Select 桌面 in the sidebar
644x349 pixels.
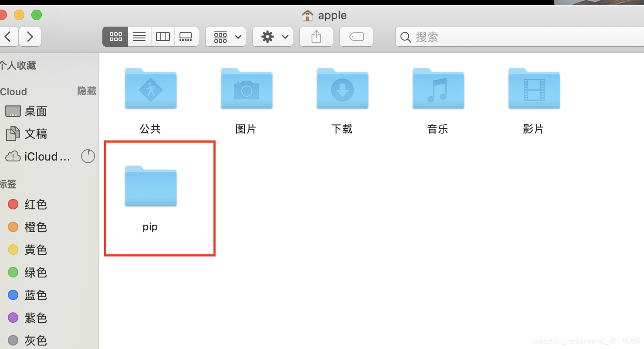pos(35,111)
